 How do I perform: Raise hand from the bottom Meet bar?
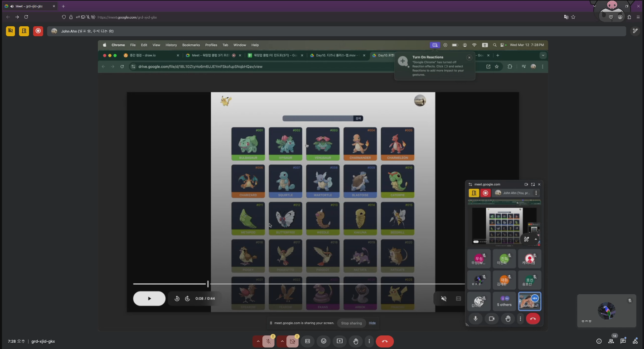[356, 341]
